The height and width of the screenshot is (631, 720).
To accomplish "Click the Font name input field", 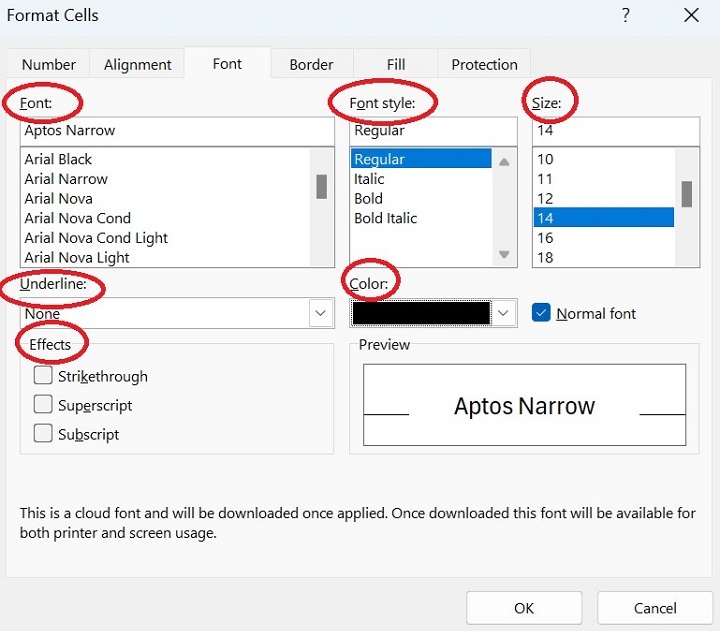I will 177,131.
